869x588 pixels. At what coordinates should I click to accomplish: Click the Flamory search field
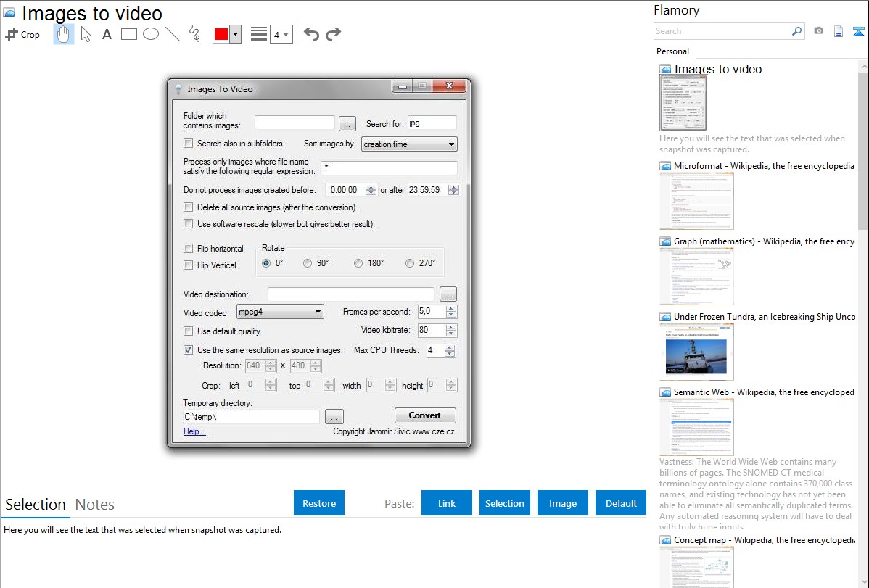pyautogui.click(x=722, y=31)
